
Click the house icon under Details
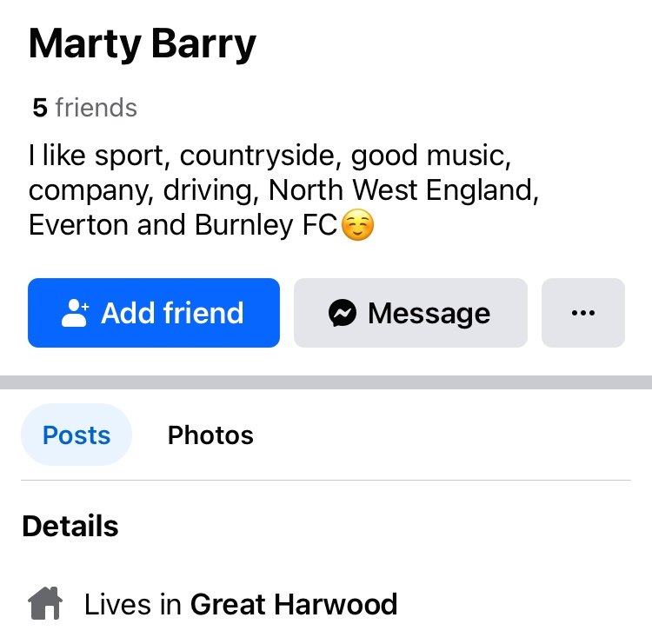tap(46, 603)
